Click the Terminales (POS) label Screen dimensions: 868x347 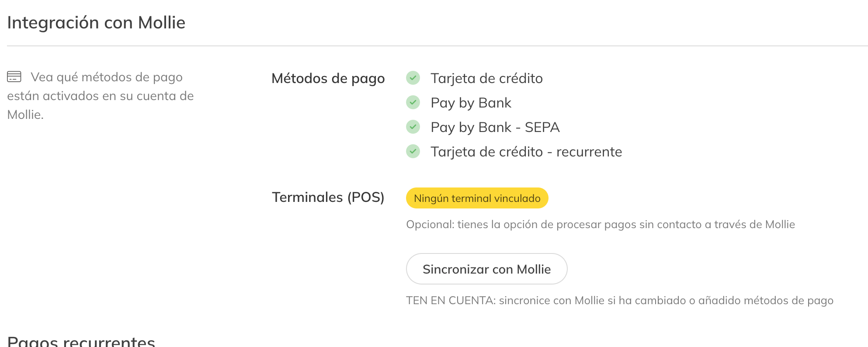click(x=328, y=197)
